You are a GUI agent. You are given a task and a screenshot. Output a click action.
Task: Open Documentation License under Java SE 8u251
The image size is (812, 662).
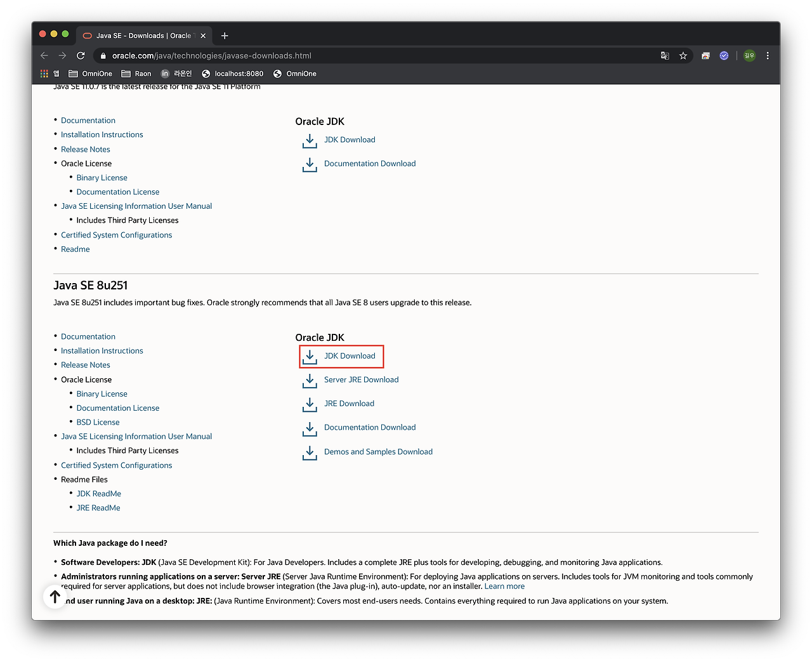118,408
